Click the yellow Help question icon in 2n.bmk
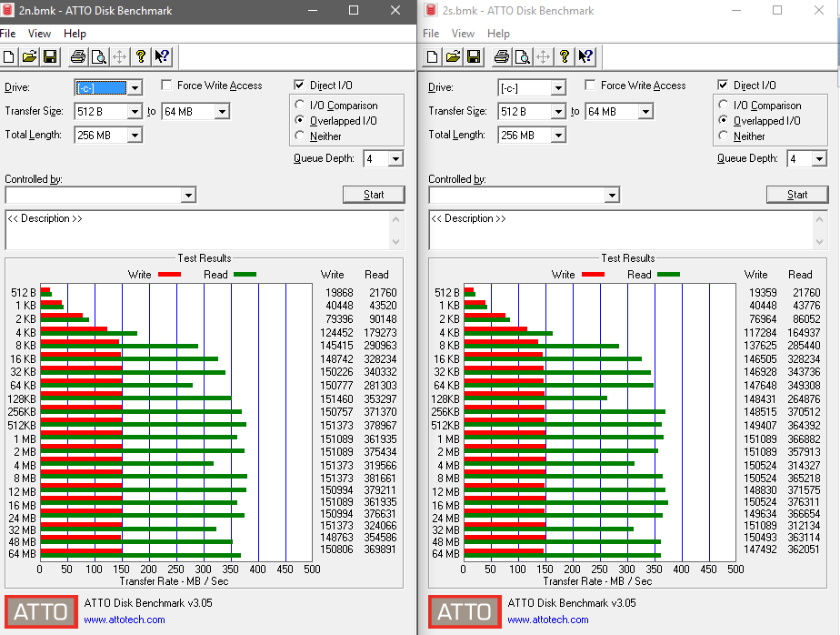This screenshot has width=840, height=635. (x=140, y=56)
